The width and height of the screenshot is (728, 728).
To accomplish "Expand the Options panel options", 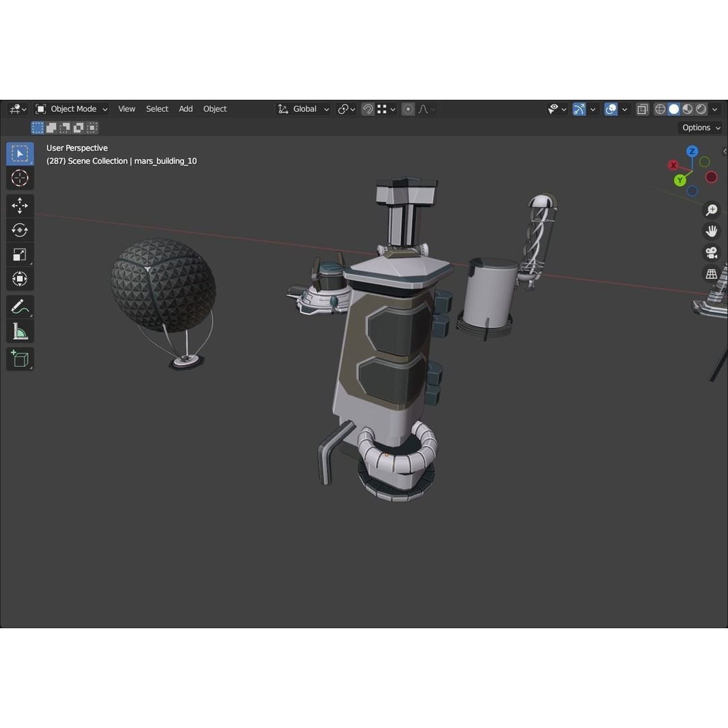I will tap(700, 127).
